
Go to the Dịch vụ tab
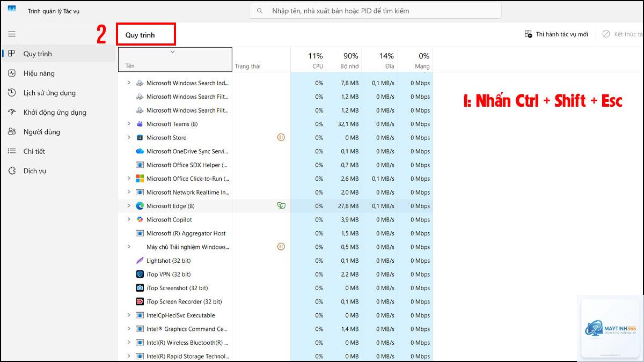tap(58, 171)
